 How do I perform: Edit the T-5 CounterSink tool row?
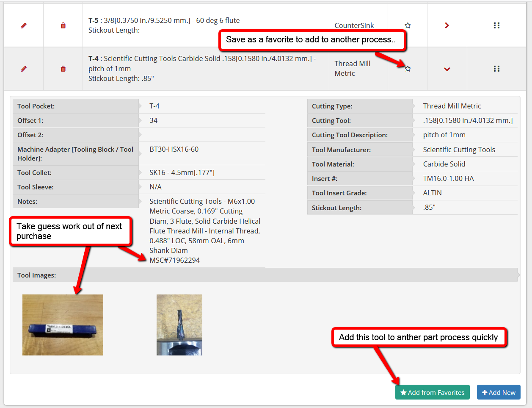click(24, 25)
